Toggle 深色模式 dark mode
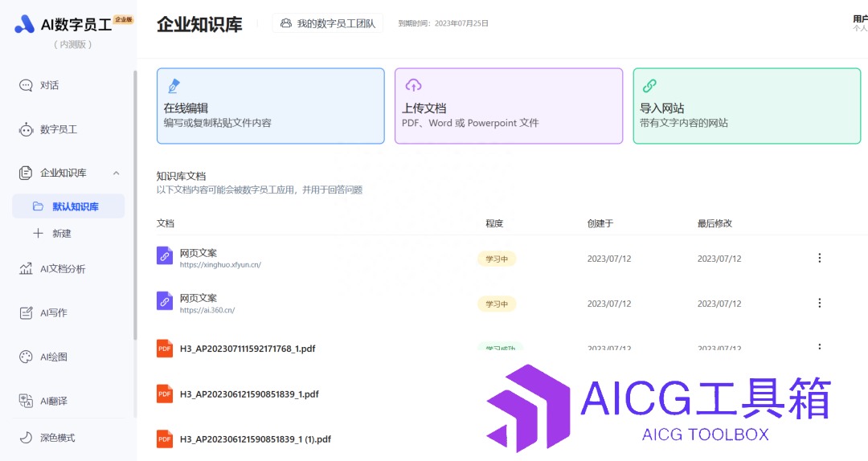The image size is (868, 461). click(58, 438)
